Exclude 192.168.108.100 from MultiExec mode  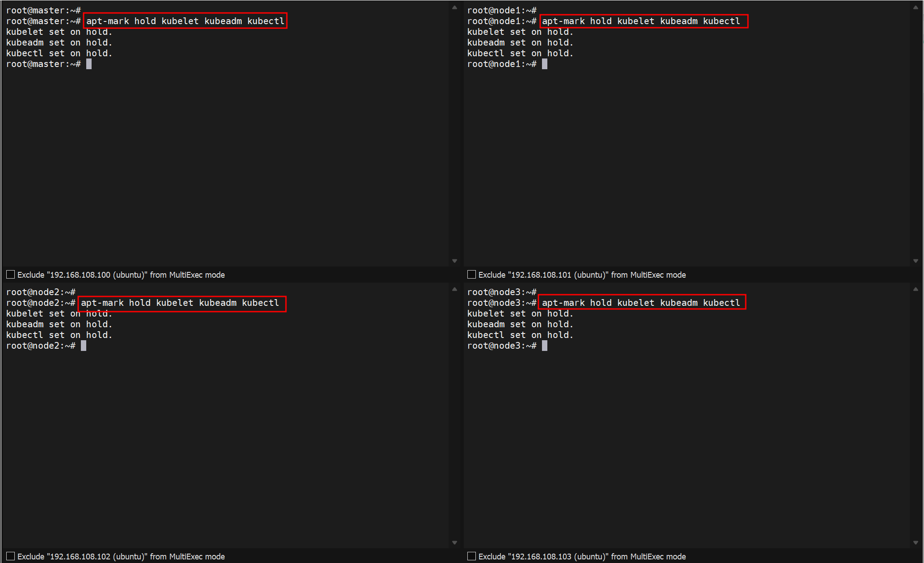(11, 275)
